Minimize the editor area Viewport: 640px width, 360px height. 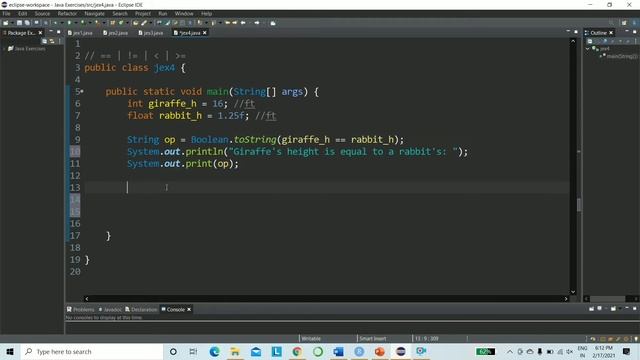click(x=568, y=32)
